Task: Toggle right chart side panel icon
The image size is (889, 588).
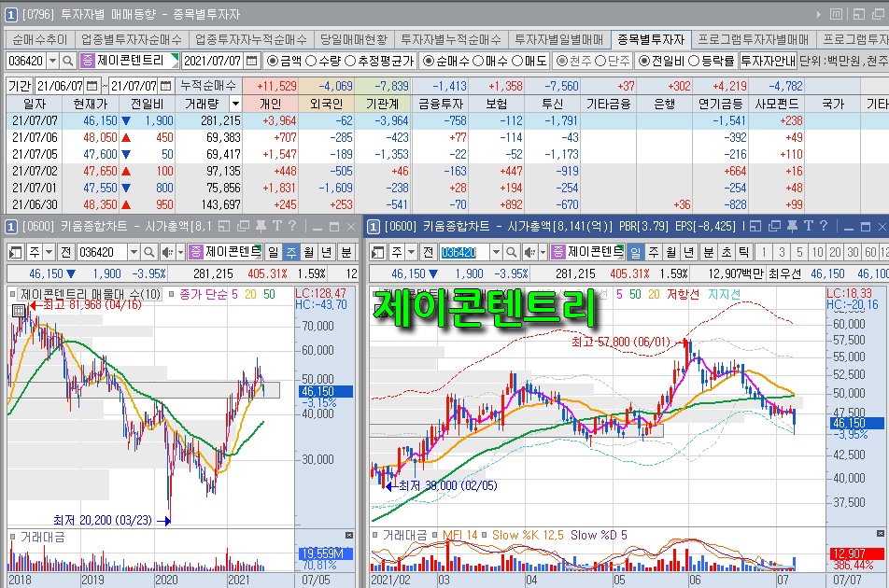Action: [377, 252]
